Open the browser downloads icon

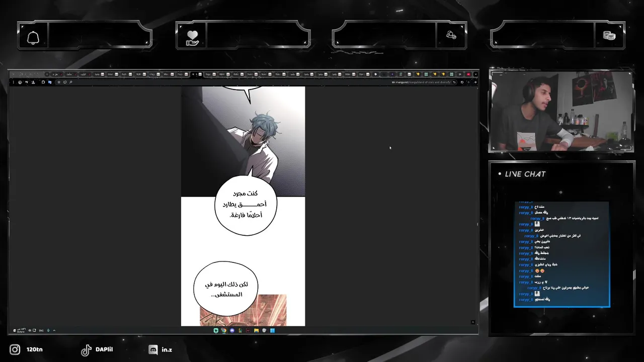click(33, 82)
